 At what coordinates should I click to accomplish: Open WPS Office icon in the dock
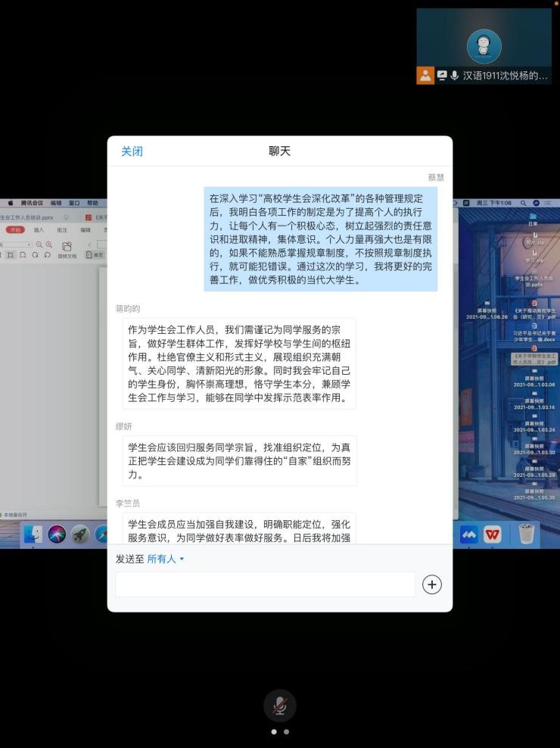click(493, 535)
